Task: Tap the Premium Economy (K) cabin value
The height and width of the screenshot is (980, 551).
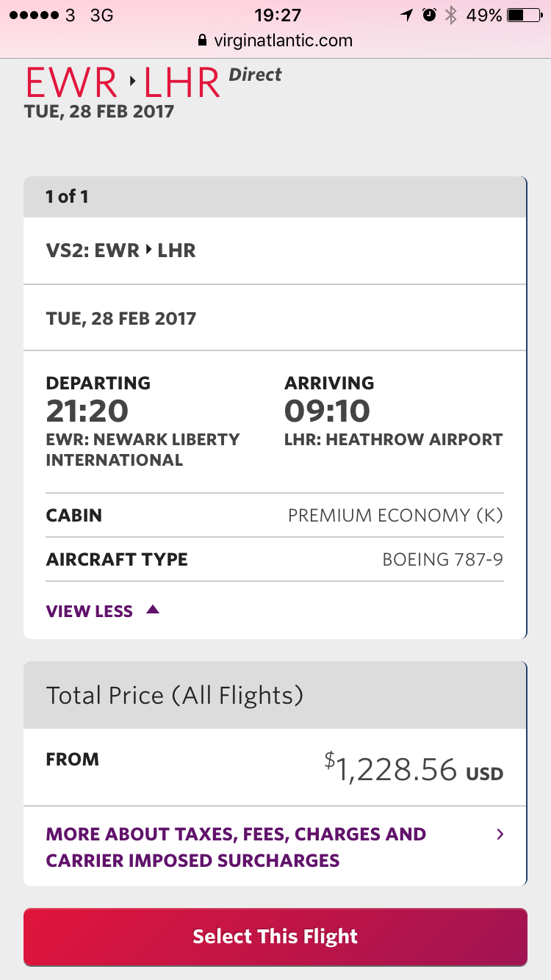Action: pyautogui.click(x=395, y=516)
